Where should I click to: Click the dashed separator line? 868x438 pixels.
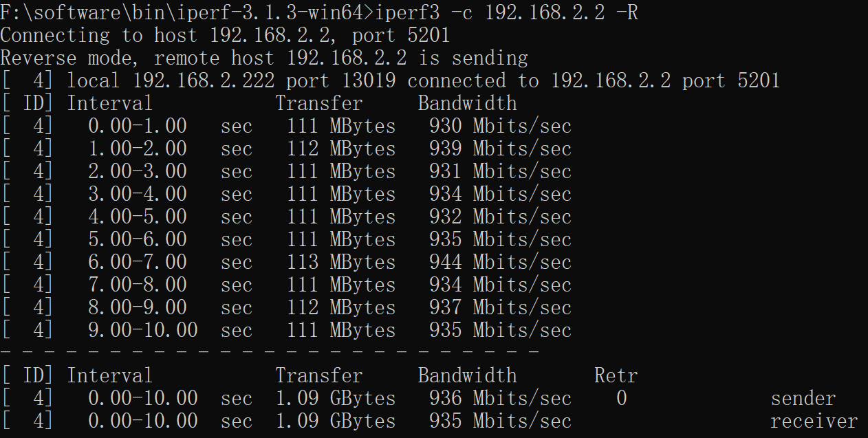[270, 352]
